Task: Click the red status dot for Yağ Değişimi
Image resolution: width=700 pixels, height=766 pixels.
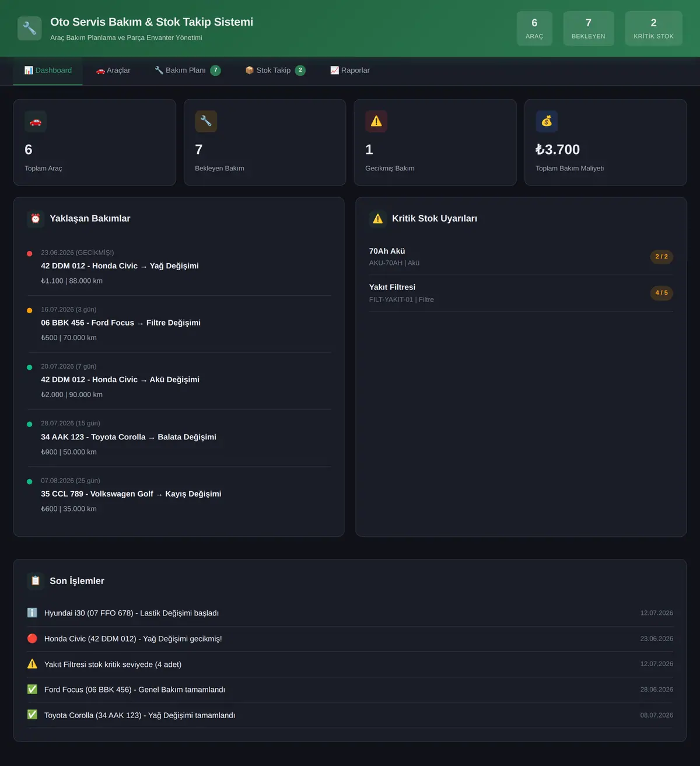Action: [30, 254]
